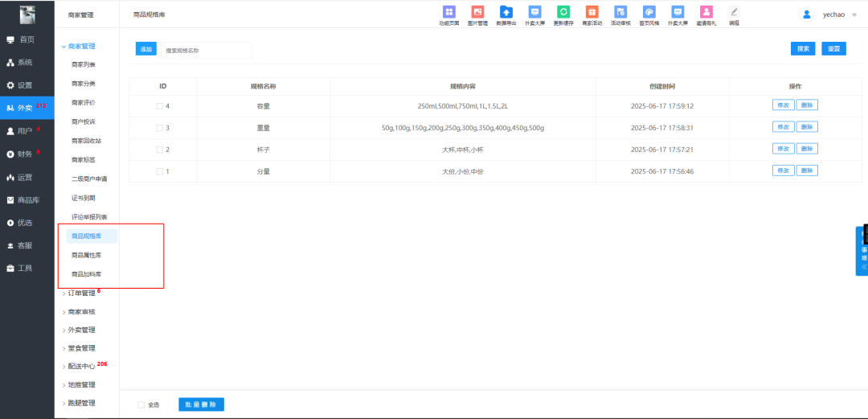The image size is (868, 419).
Task: Click the 搜索规格名称 search input
Action: [x=206, y=50]
